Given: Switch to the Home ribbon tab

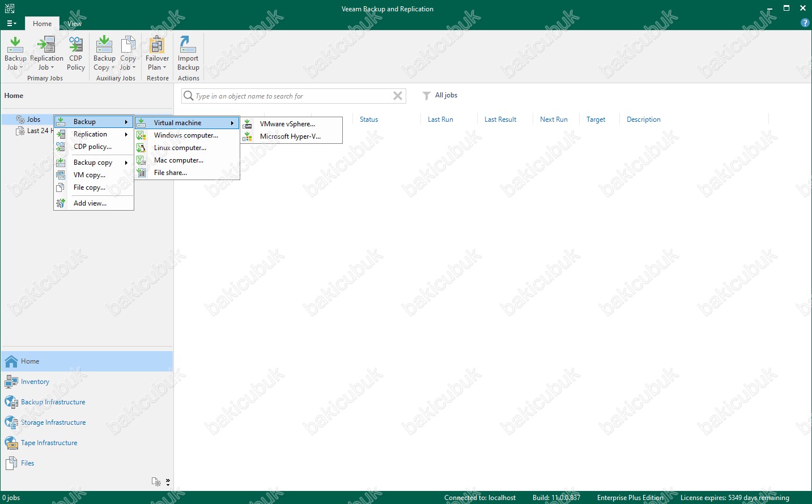Looking at the screenshot, I should (x=42, y=23).
